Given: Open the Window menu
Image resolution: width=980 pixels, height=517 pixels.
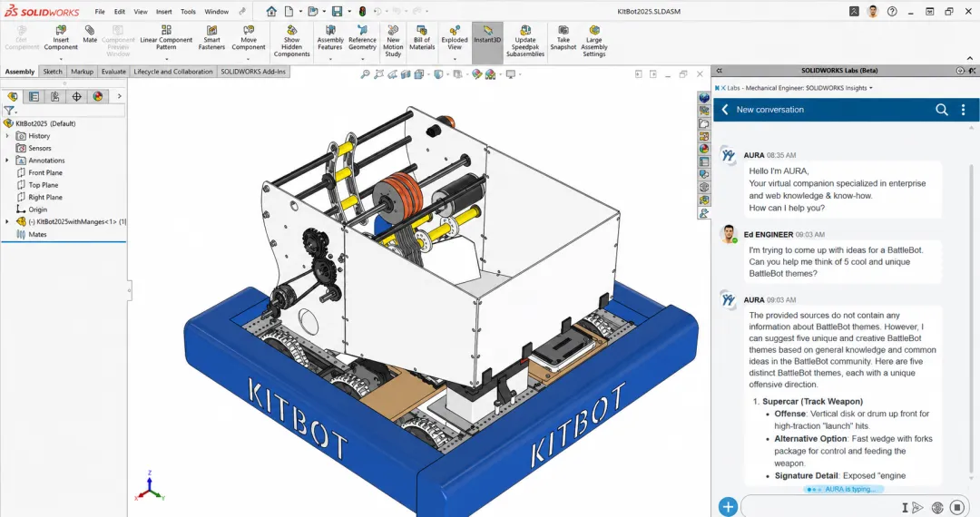Looking at the screenshot, I should coord(216,11).
